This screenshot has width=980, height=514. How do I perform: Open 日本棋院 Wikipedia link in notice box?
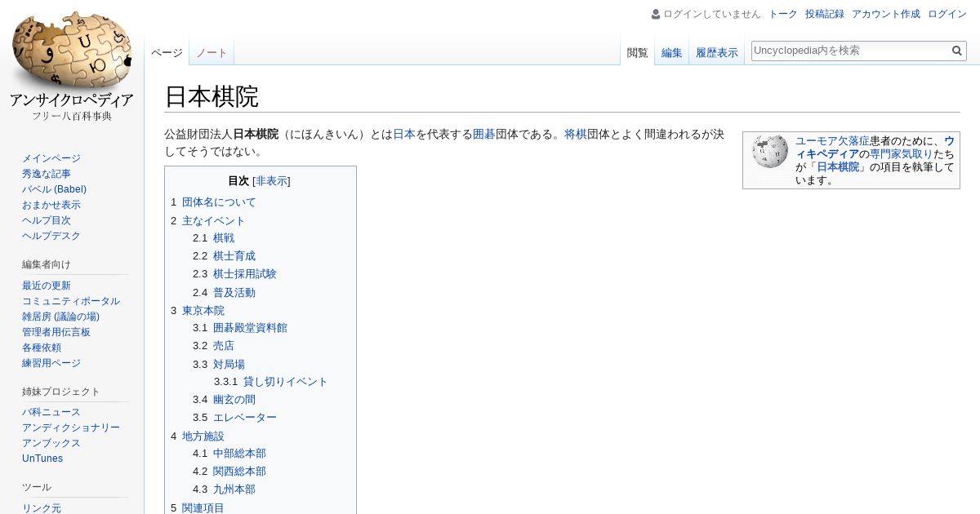(838, 166)
